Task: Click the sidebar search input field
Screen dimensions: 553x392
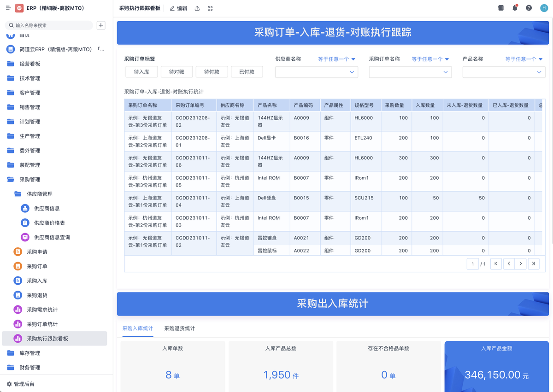Action: (51, 25)
